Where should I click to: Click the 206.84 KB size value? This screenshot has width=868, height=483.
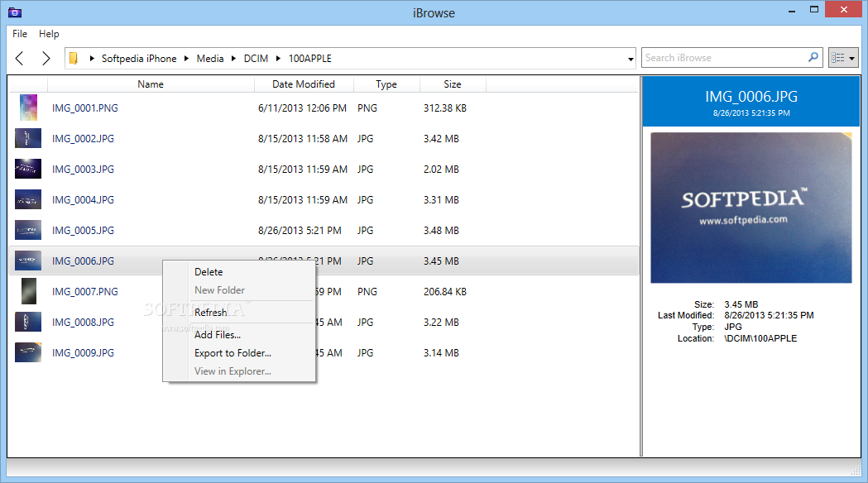(x=445, y=292)
